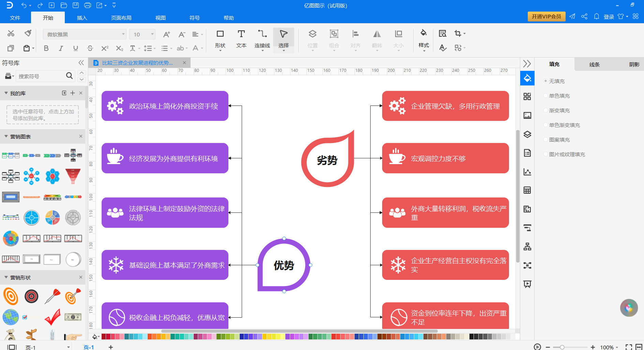The image size is (644, 350).
Task: Increase font size with A+ icon
Action: (166, 34)
